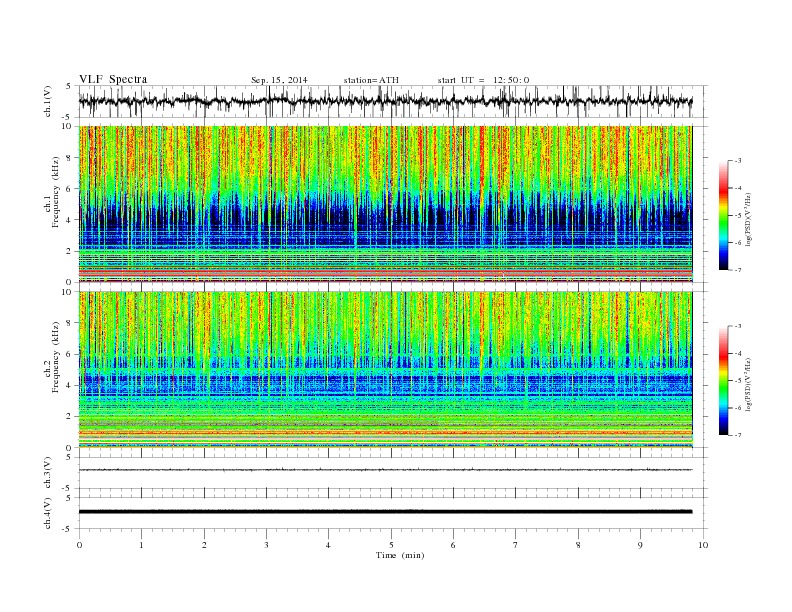Click the time-axis tick label "2"
The height and width of the screenshot is (612, 792).
tap(204, 545)
